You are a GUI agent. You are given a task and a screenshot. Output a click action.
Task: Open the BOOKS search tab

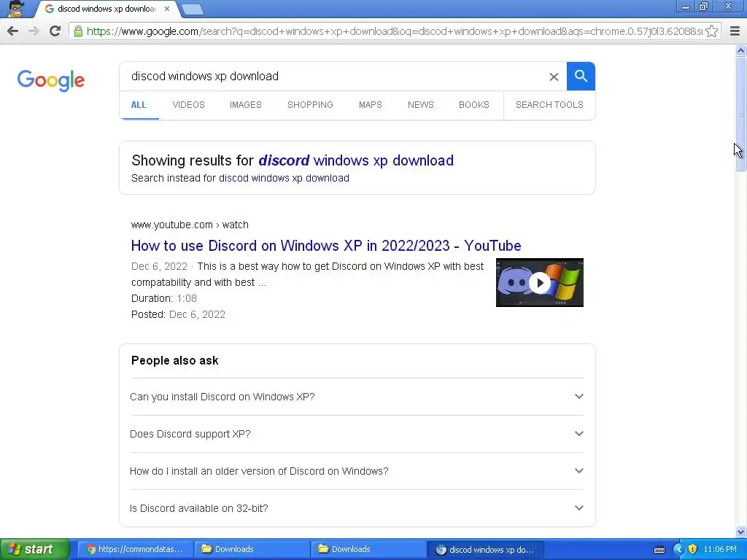coord(474,105)
